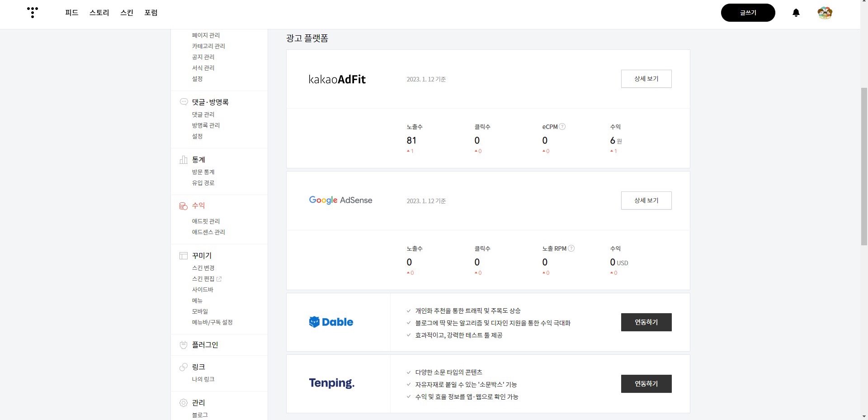Click 연동하기 for Tenping
The height and width of the screenshot is (420, 868).
[646, 384]
